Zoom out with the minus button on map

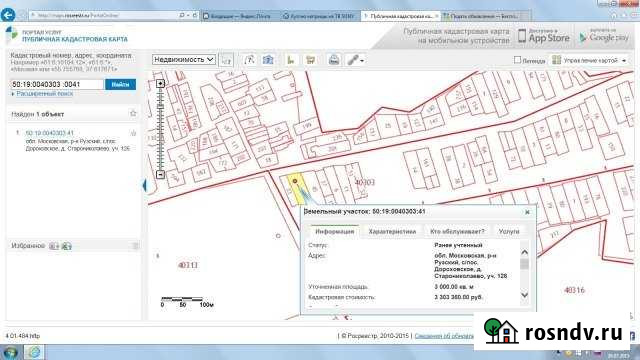(x=160, y=174)
